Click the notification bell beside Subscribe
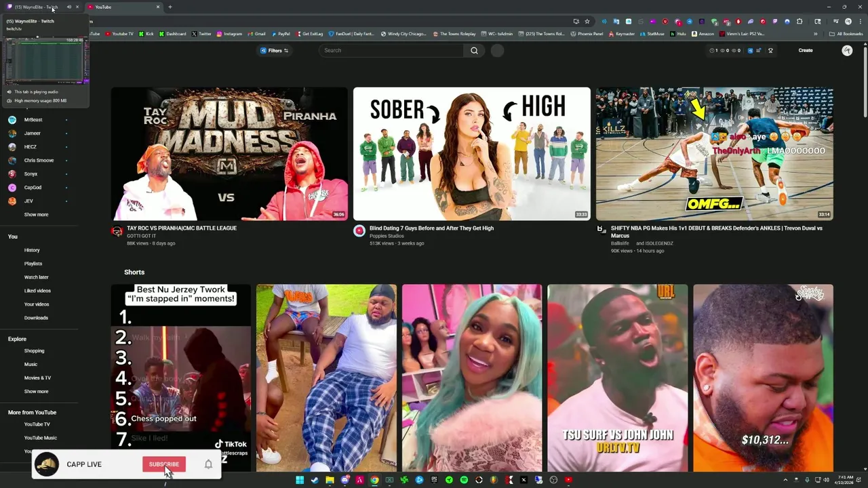The image size is (868, 488). pyautogui.click(x=208, y=464)
